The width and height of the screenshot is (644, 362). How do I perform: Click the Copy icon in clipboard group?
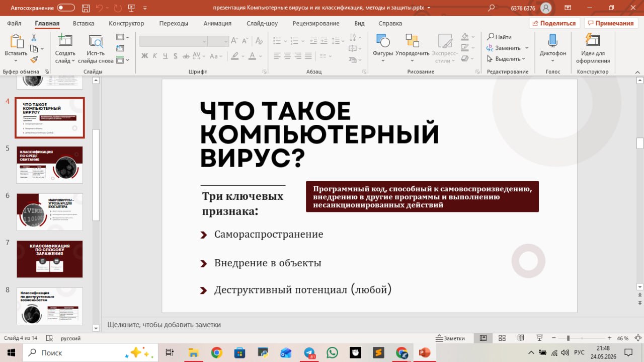coord(34,48)
